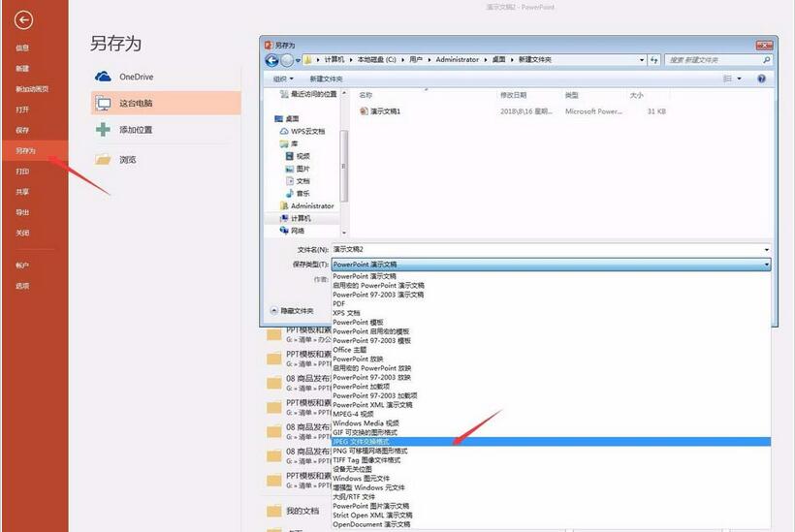Sort by the 大小 column header
This screenshot has height=532, width=795.
(x=636, y=95)
